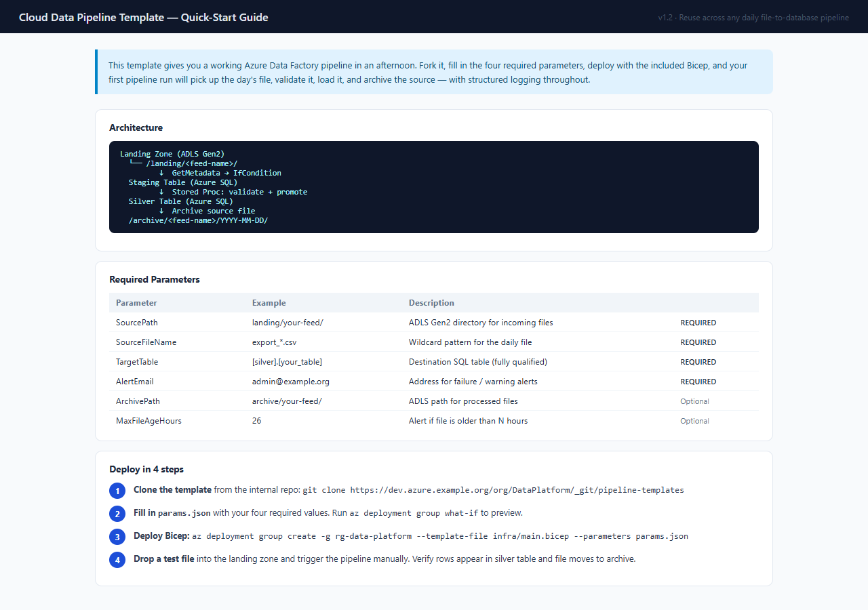Select the Parameter column header
The height and width of the screenshot is (610, 868).
click(136, 303)
